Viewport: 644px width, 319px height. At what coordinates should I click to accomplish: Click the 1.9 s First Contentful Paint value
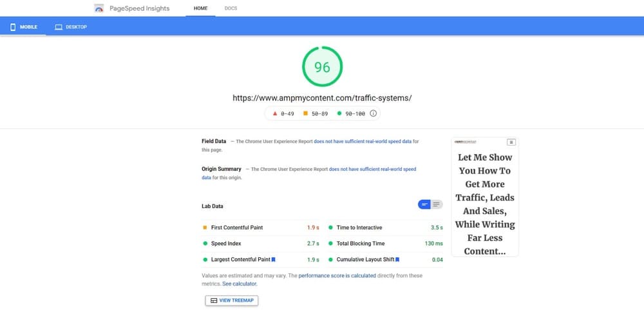(313, 227)
